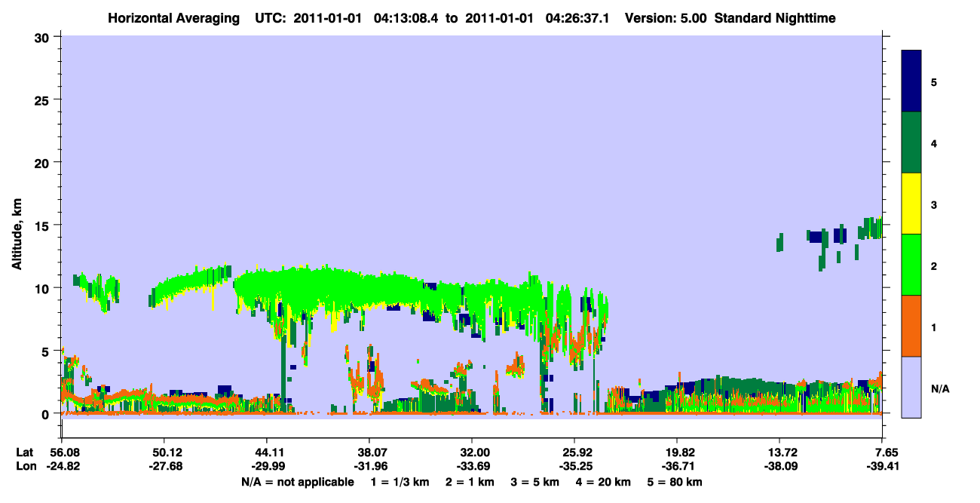Click the colorbar label 'N/A'
Image resolution: width=980 pixels, height=503 pixels.
point(939,388)
